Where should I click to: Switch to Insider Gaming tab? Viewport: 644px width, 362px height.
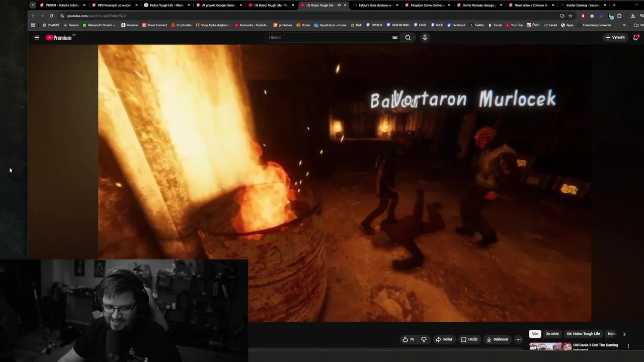click(583, 5)
